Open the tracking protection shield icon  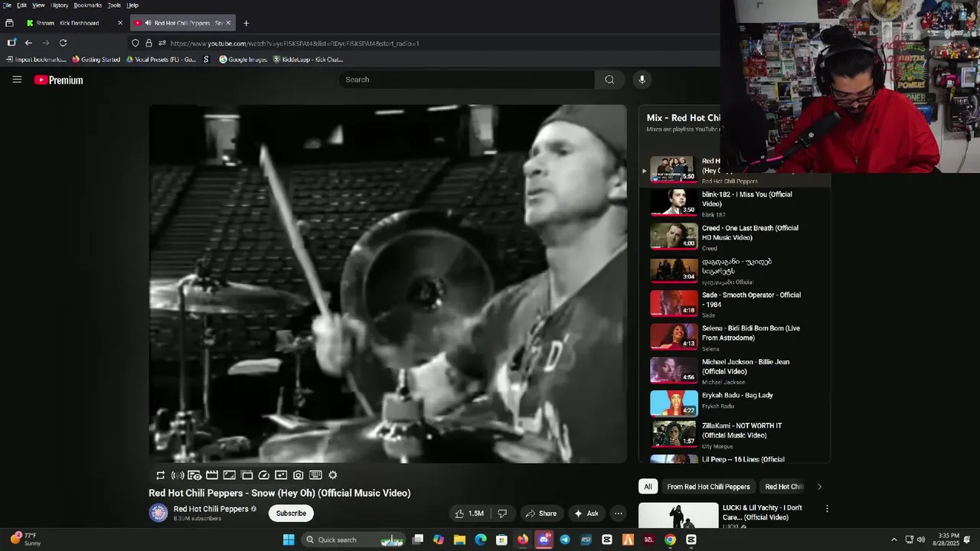pos(136,43)
